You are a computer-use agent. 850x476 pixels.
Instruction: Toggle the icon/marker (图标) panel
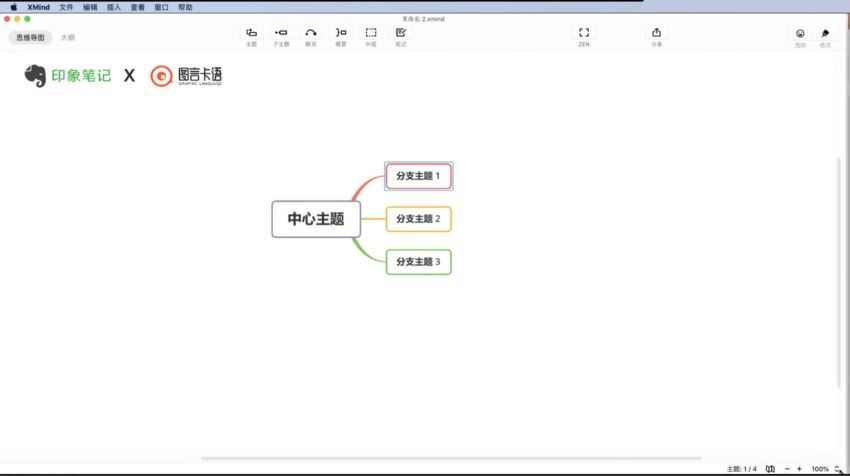pos(800,34)
